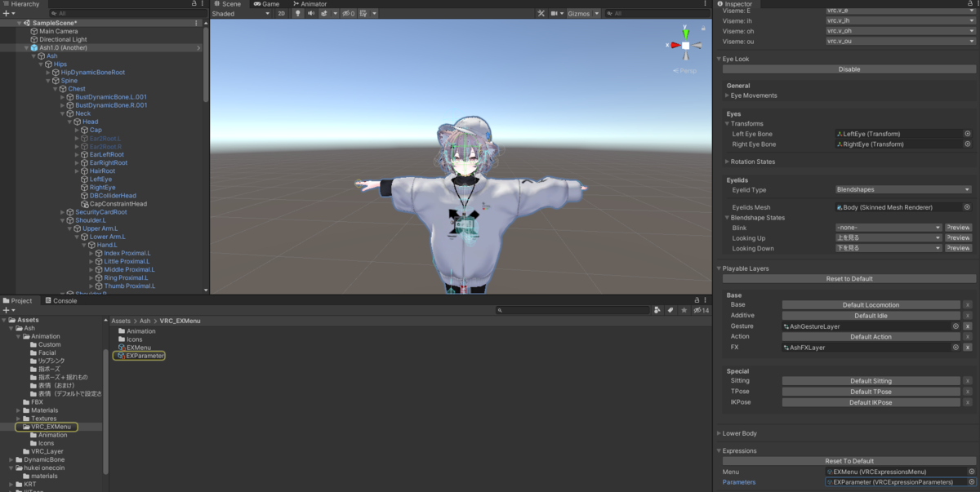This screenshot has height=492, width=980.
Task: Select Main Camera in Hierarchy
Action: 52,31
